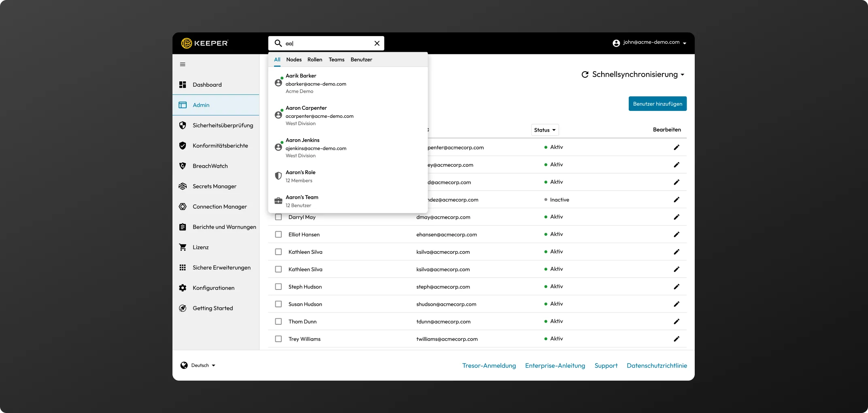868x413 pixels.
Task: Edit the Thom Dunn row pencil
Action: coord(677,321)
